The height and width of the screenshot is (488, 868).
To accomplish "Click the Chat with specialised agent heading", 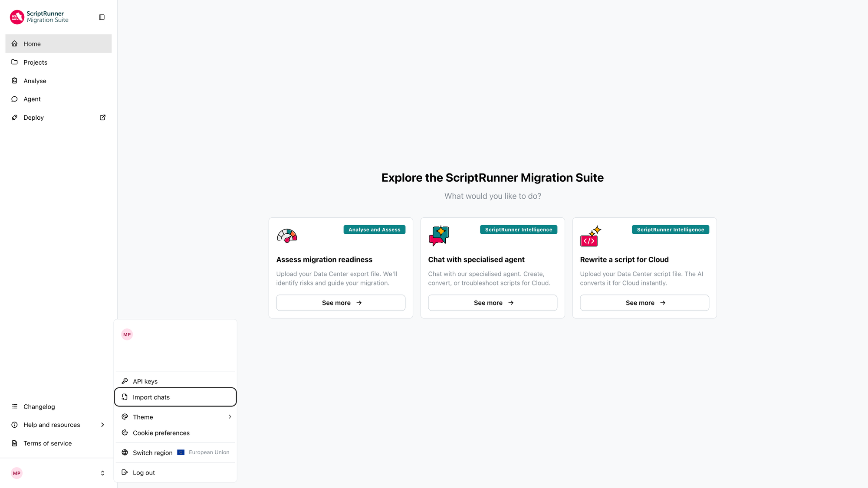I will 476,259.
